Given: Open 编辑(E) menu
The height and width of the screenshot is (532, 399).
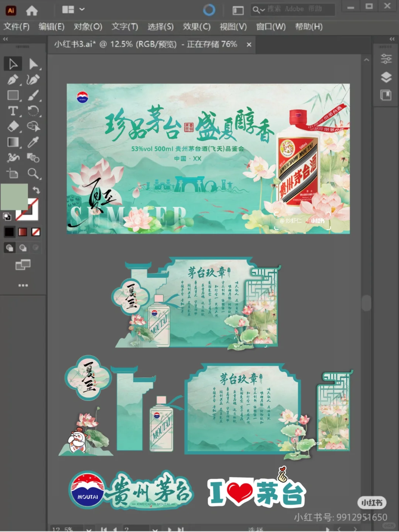Looking at the screenshot, I should click(52, 27).
